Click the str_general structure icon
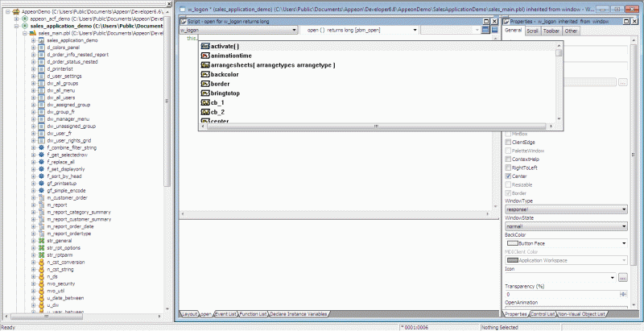The height and width of the screenshot is (331, 644). click(x=41, y=241)
